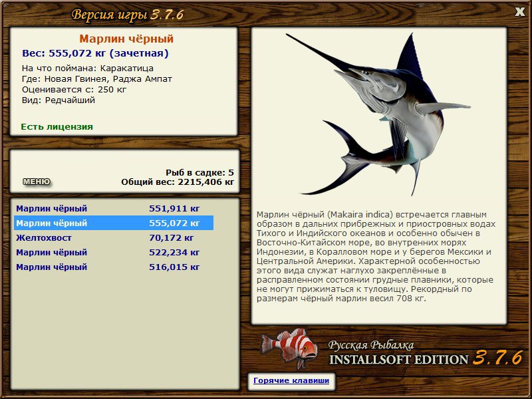Click the orange Марлин чёрный heading
Viewport: 532px width, 399px height.
(x=126, y=39)
